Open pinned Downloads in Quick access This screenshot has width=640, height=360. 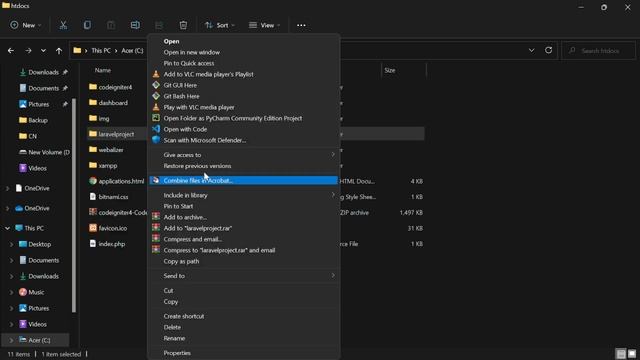click(x=43, y=72)
